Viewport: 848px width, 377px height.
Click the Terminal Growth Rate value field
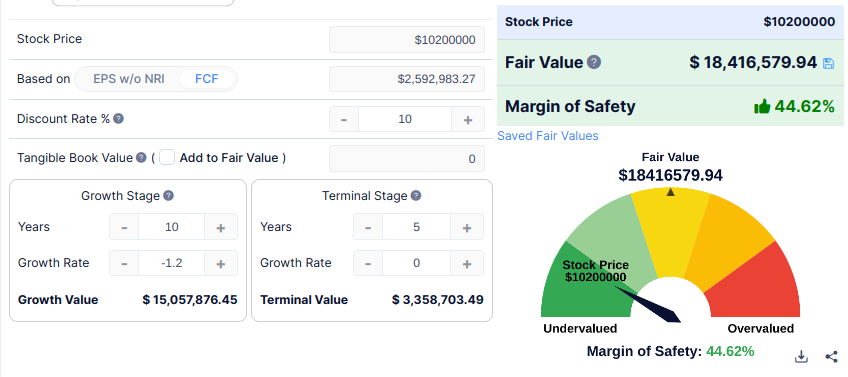pos(416,263)
